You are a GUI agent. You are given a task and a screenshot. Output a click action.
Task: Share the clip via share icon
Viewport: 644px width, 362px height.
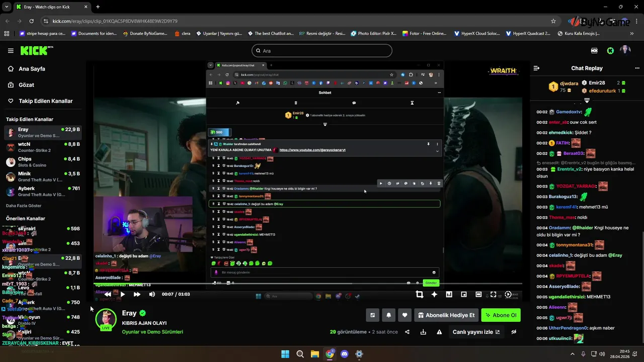407,332
